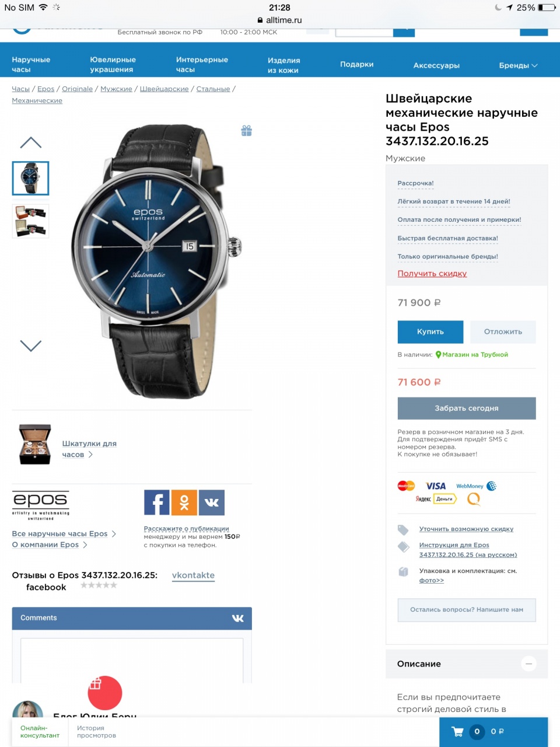Share via VK blue icon
Viewport: 560px width, 747px height.
pos(212,502)
